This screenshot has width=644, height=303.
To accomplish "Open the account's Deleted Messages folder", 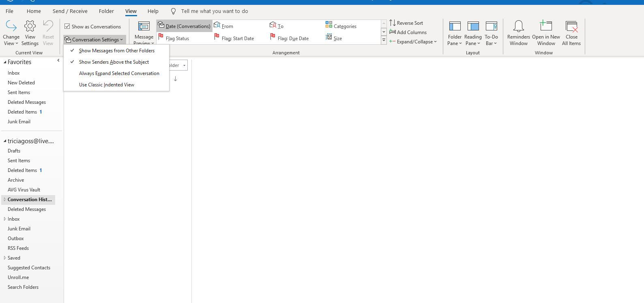I will tap(27, 209).
